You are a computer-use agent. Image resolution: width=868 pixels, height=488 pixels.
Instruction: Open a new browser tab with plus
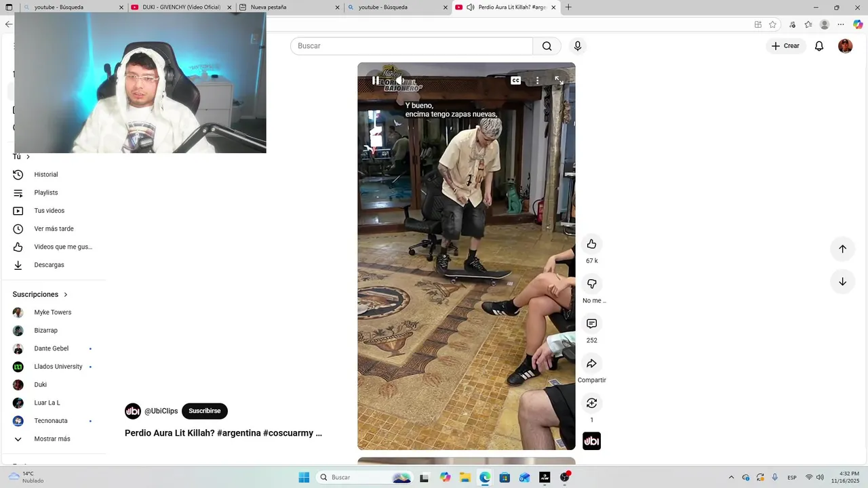click(x=568, y=7)
